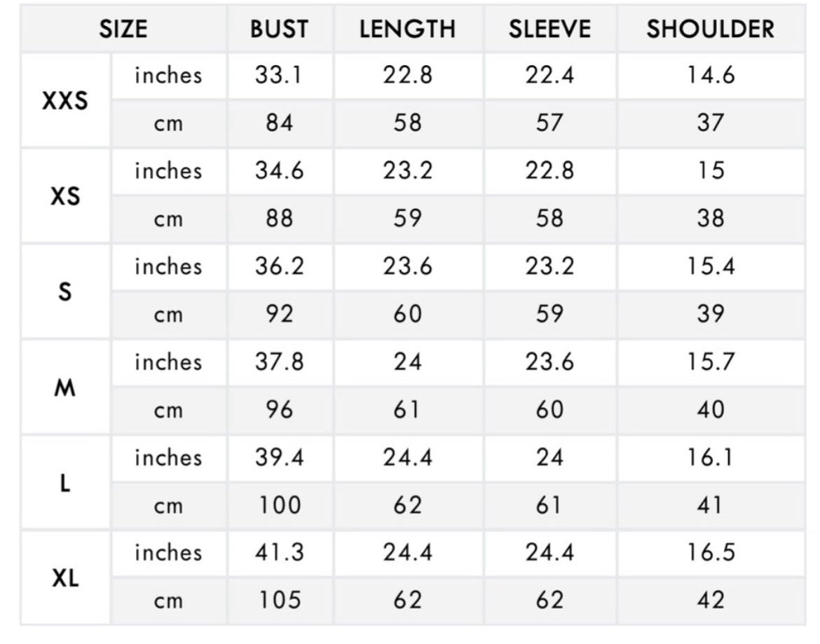Select the XXS size label
Viewport: 820px width, 644px height.
click(x=65, y=101)
